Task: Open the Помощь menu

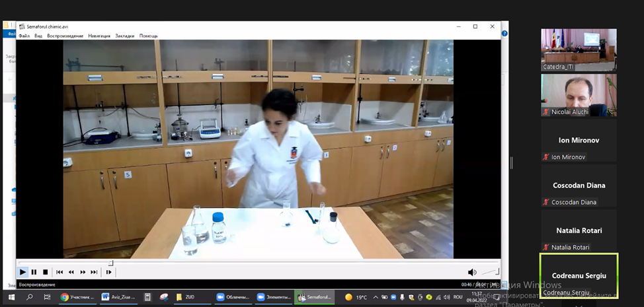Action: pyautogui.click(x=148, y=36)
